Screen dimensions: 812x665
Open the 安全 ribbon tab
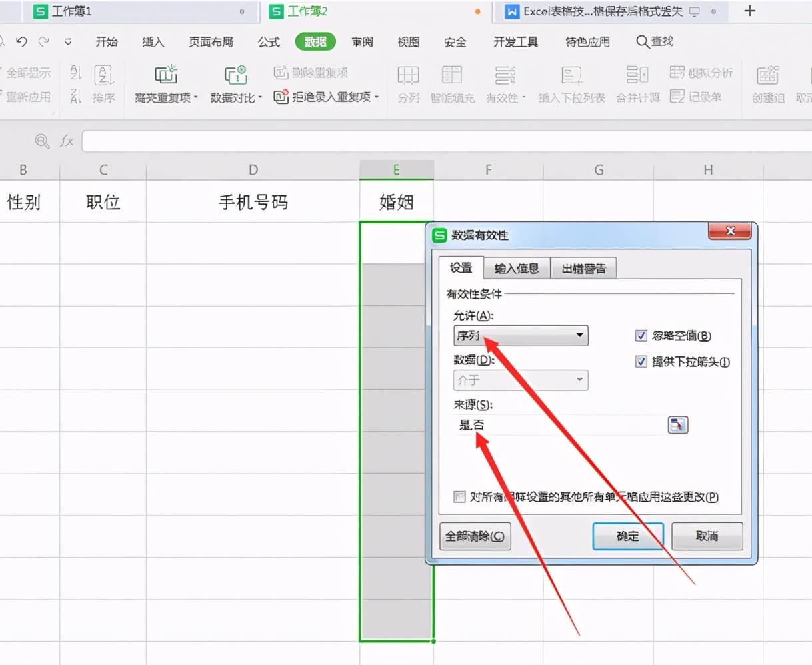(455, 42)
